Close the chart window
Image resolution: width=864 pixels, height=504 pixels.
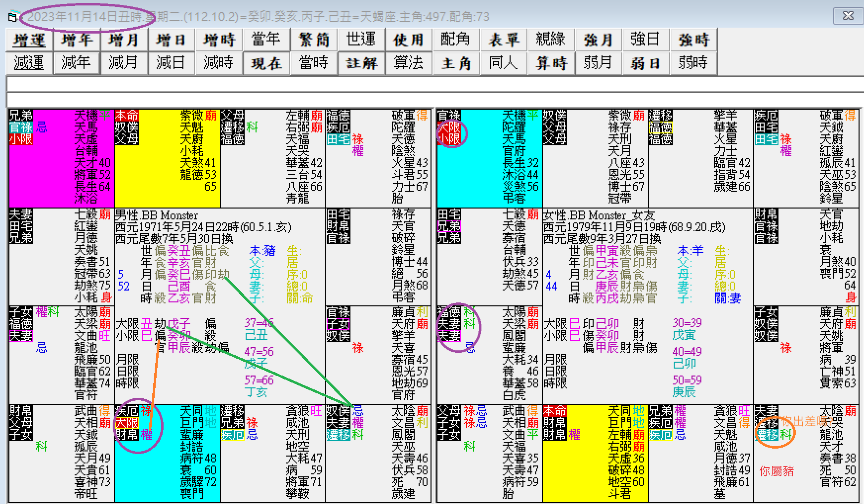(x=848, y=15)
